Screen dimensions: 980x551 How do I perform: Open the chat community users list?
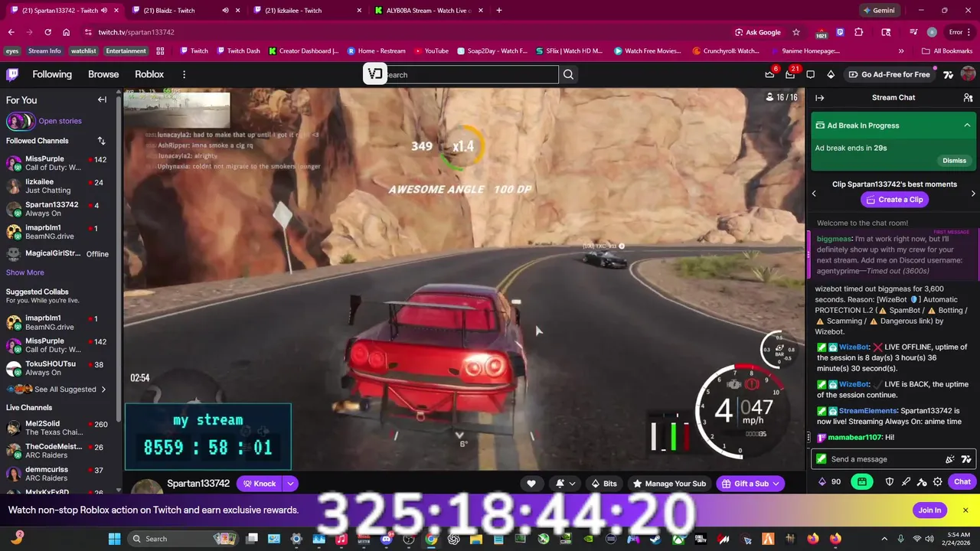(x=968, y=97)
